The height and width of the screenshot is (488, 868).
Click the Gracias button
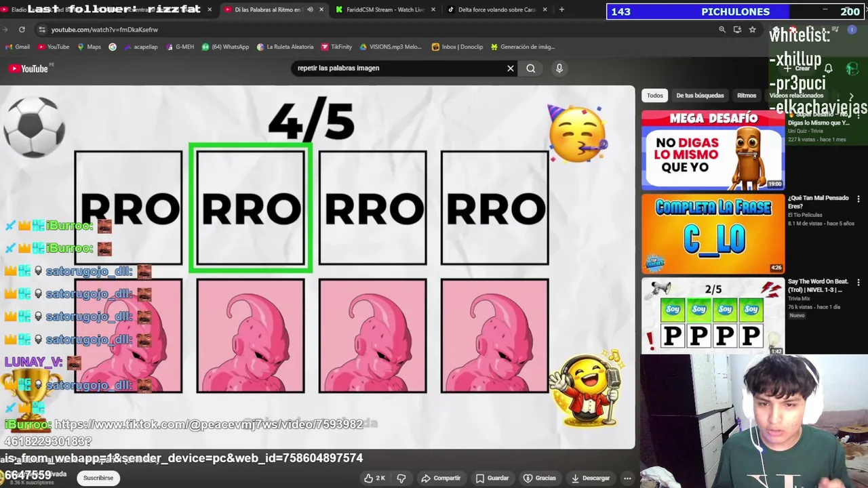[539, 478]
